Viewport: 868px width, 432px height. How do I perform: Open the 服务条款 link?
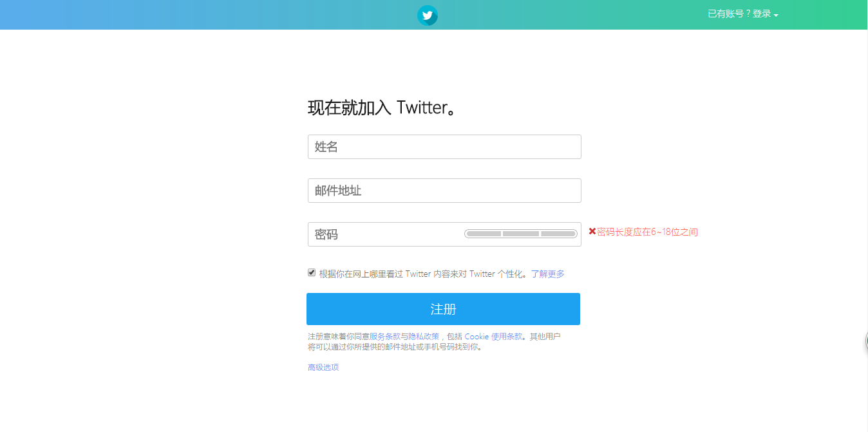pyautogui.click(x=385, y=336)
